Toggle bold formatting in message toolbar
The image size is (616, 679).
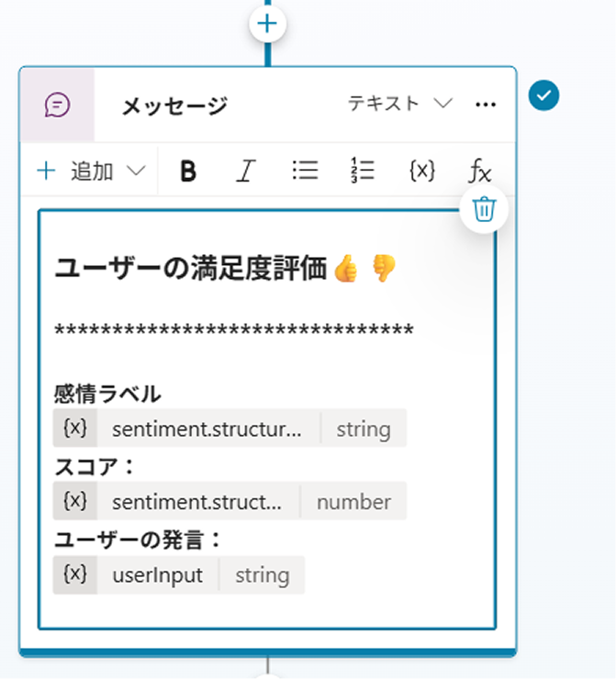point(188,171)
